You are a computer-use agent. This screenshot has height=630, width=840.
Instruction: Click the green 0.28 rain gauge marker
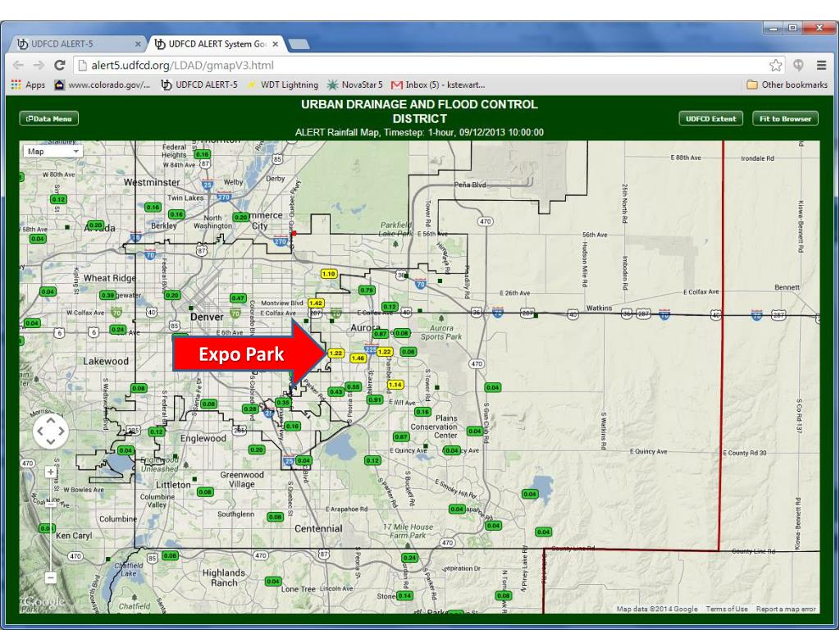pyautogui.click(x=250, y=409)
